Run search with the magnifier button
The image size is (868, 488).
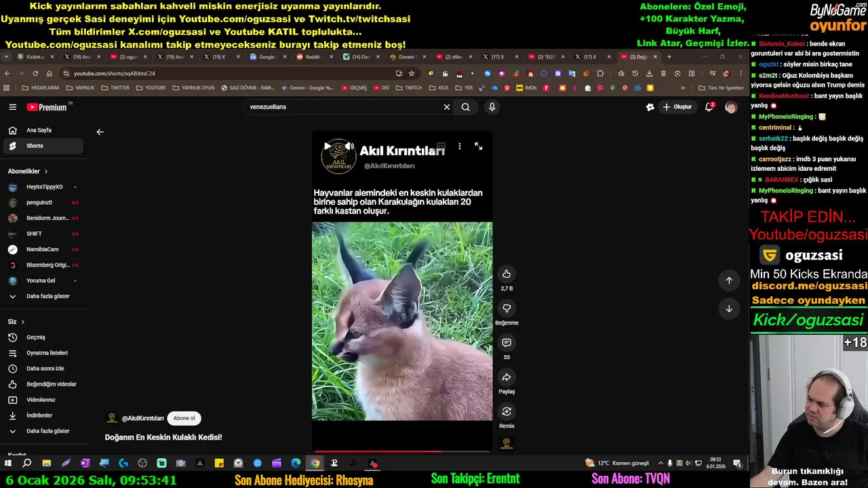[466, 107]
